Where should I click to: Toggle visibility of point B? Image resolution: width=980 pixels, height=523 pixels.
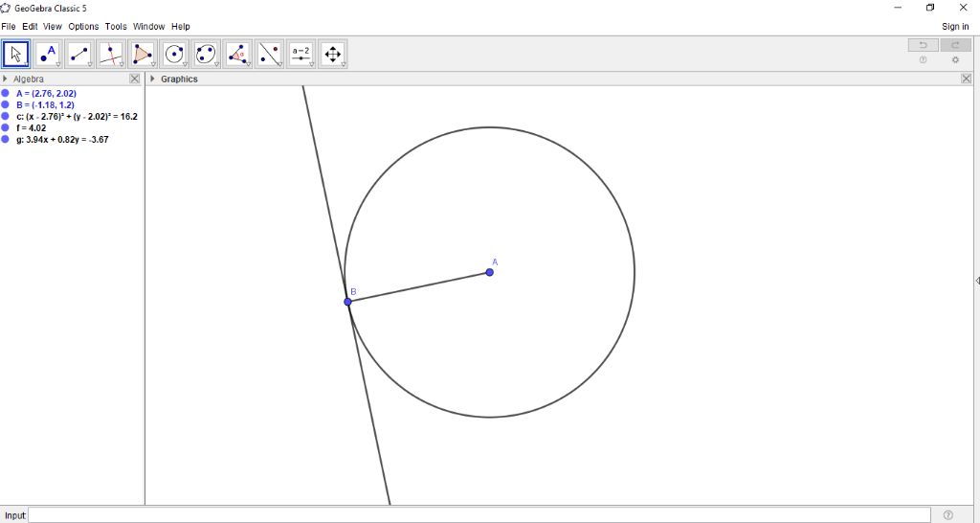pyautogui.click(x=5, y=104)
